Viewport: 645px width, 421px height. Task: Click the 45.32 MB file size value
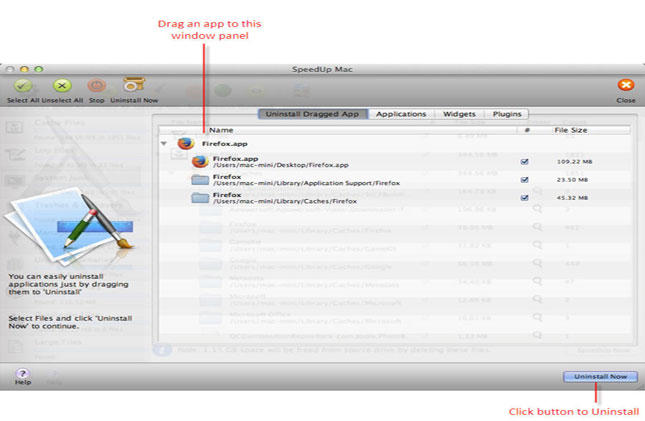coord(572,198)
